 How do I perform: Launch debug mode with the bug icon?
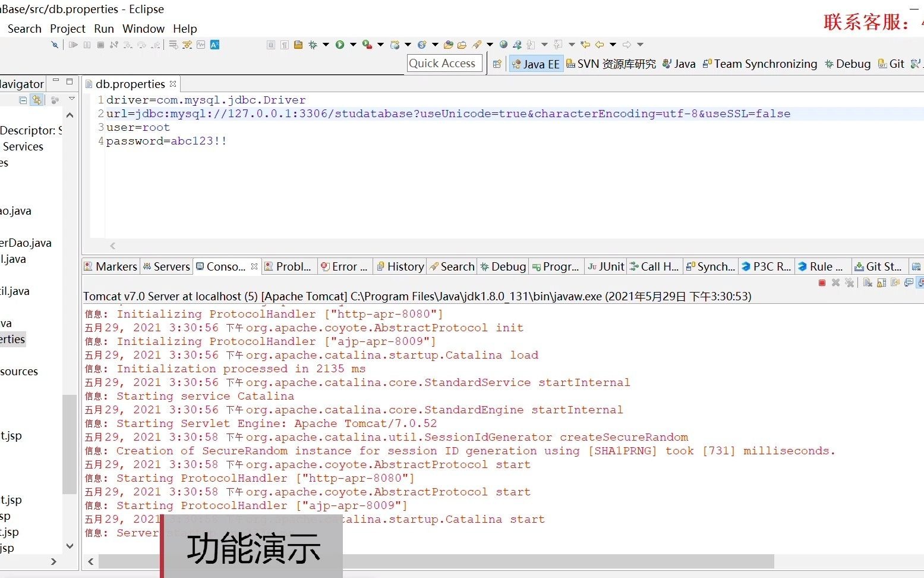(312, 45)
